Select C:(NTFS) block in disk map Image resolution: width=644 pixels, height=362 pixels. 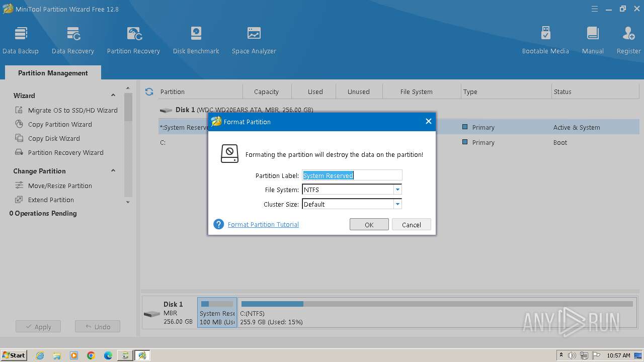click(x=437, y=313)
